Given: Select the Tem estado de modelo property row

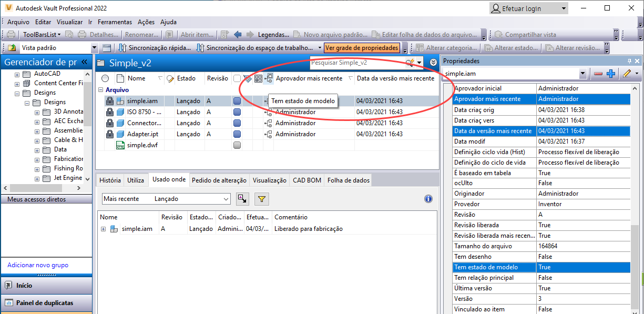Looking at the screenshot, I should coord(541,267).
